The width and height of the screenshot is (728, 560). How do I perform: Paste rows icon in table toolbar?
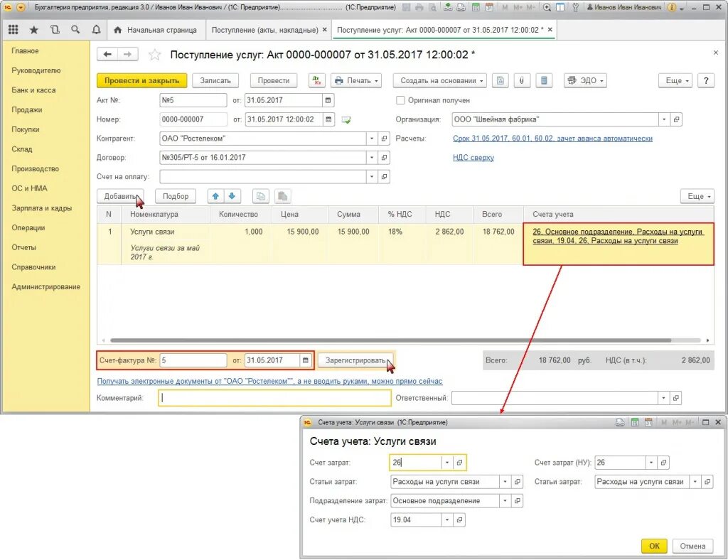282,196
